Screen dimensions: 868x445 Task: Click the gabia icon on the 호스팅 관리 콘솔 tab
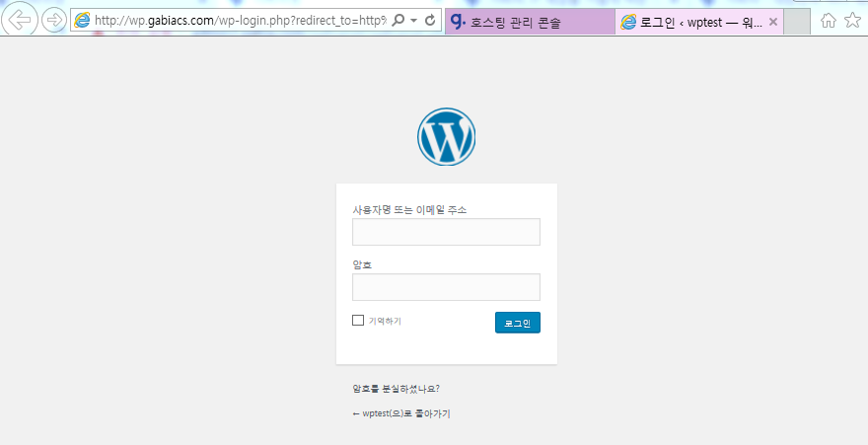[x=459, y=22]
